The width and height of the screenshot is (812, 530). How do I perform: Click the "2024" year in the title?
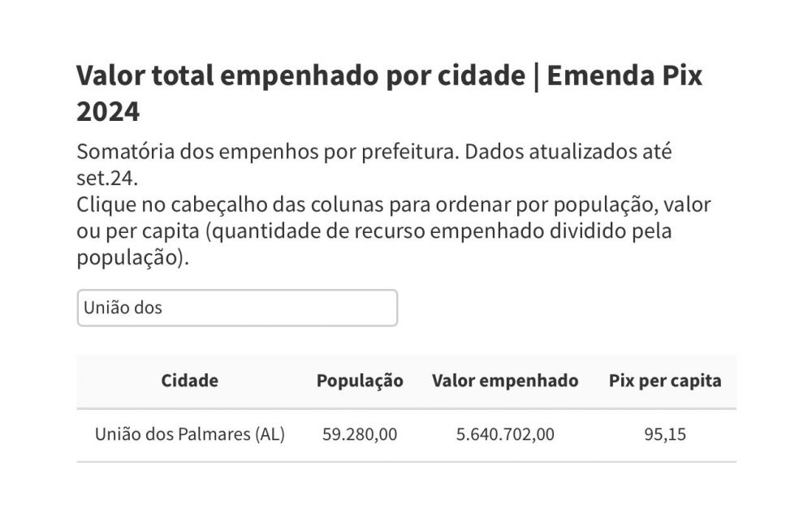tap(108, 112)
